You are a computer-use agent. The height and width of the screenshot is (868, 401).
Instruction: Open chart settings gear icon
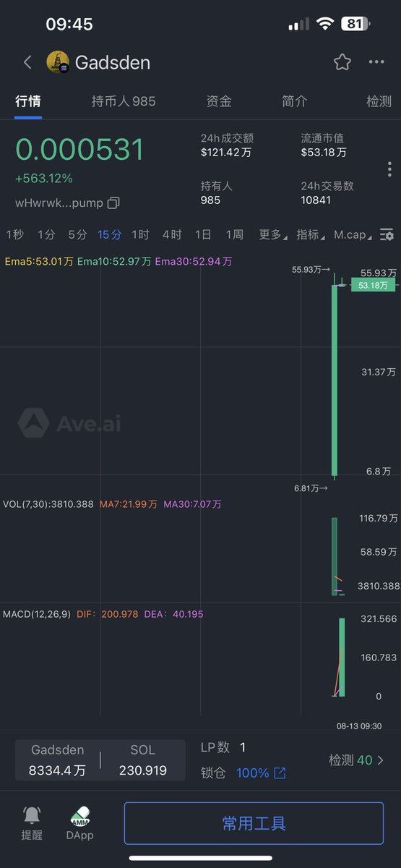pyautogui.click(x=387, y=234)
